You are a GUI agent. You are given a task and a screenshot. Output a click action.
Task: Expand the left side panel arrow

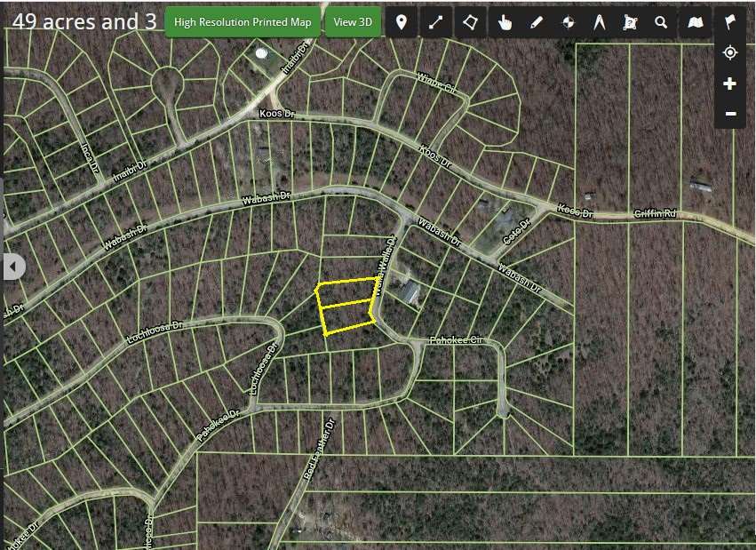[x=12, y=267]
